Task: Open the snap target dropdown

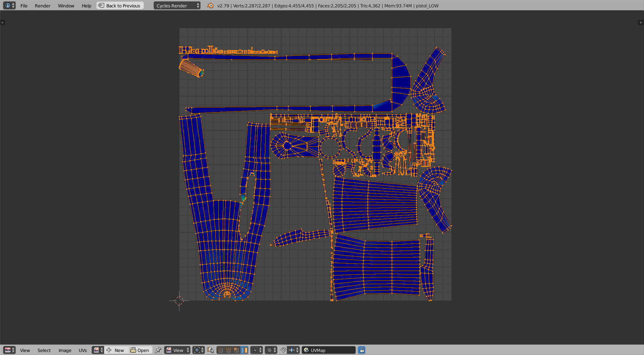Action: [x=293, y=350]
